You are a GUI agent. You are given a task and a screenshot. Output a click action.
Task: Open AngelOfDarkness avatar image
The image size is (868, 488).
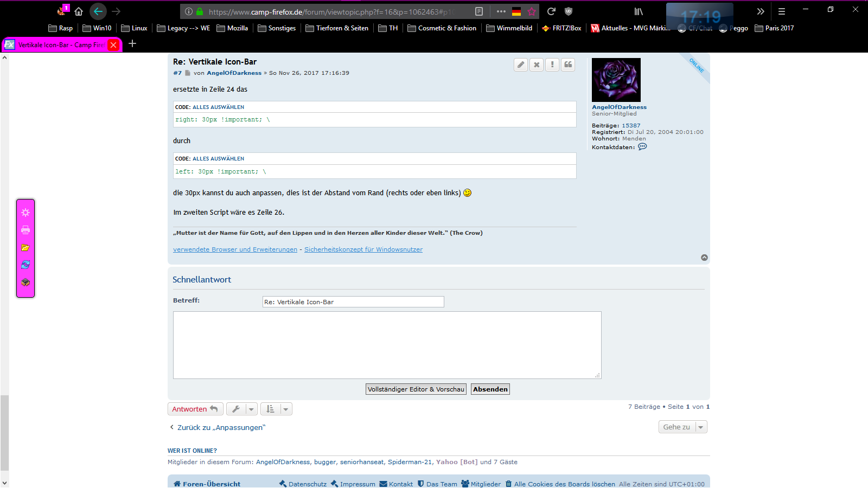click(616, 80)
